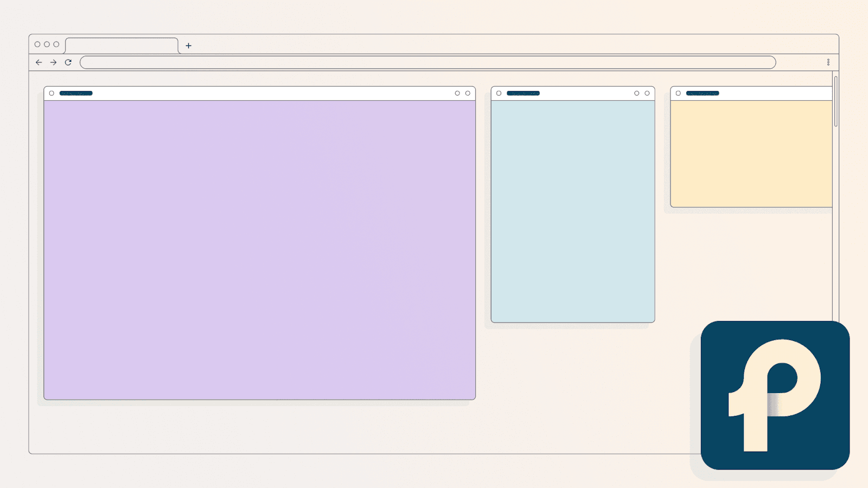Click the purple content area swatch
Image resolution: width=868 pixels, height=488 pixels.
259,249
